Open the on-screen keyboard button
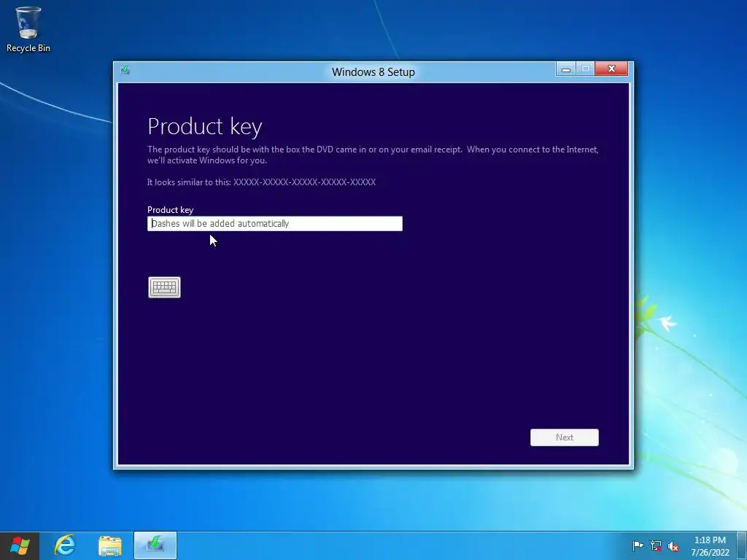The width and height of the screenshot is (747, 560). tap(164, 287)
